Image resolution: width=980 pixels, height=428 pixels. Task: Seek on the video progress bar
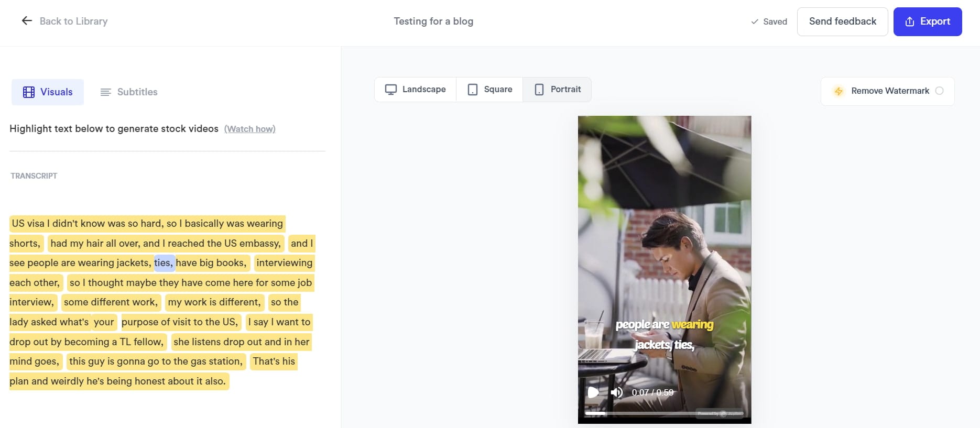[664, 413]
